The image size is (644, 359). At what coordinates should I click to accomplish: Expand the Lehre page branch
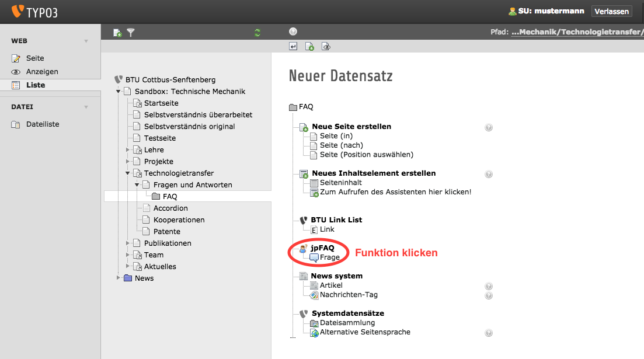(x=128, y=150)
